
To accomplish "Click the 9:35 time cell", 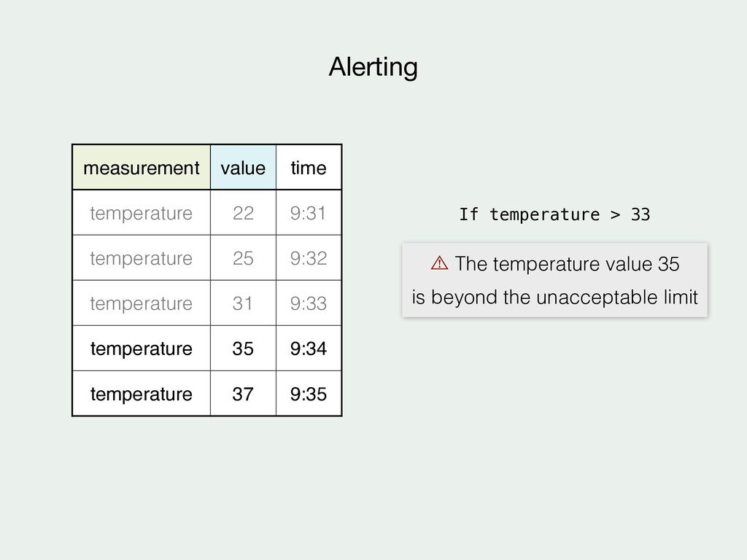I will 309,393.
